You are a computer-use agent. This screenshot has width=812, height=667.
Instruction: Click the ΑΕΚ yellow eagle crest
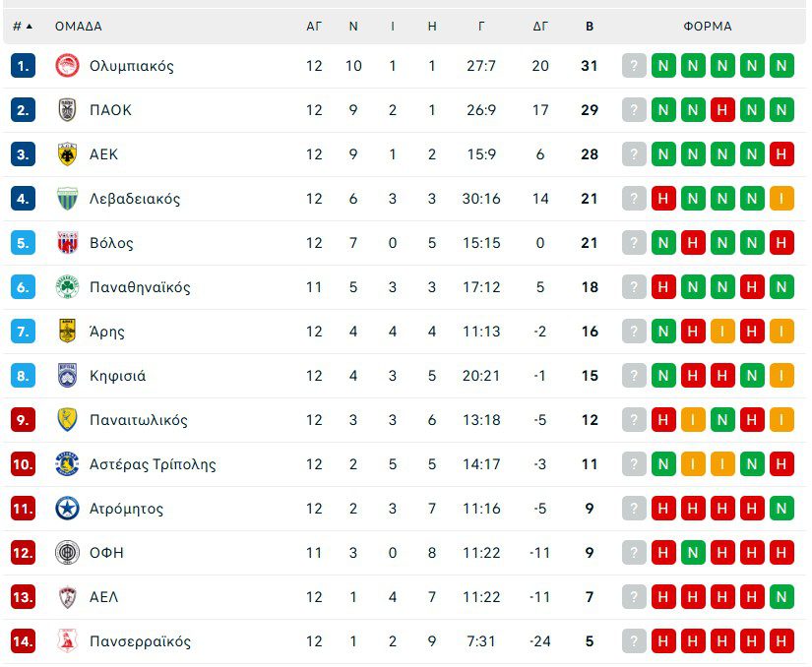[67, 154]
